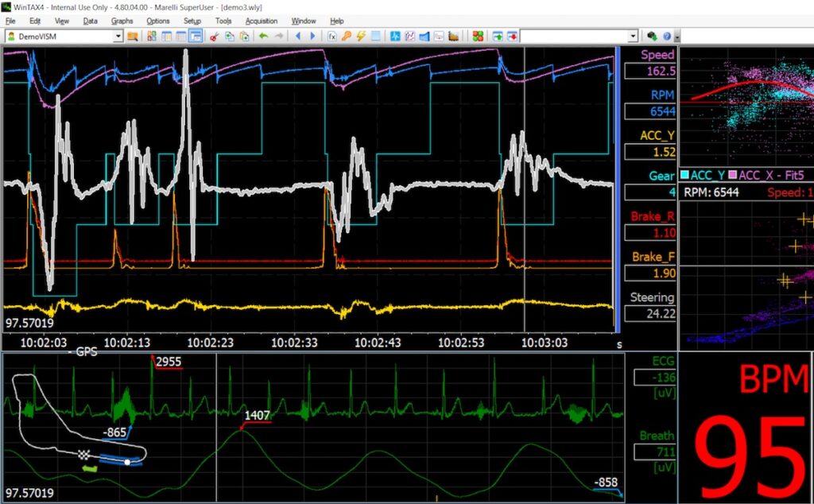Click the ACC_Y label in channel readout column
Viewport: 814px width, 504px height.
pyautogui.click(x=657, y=135)
